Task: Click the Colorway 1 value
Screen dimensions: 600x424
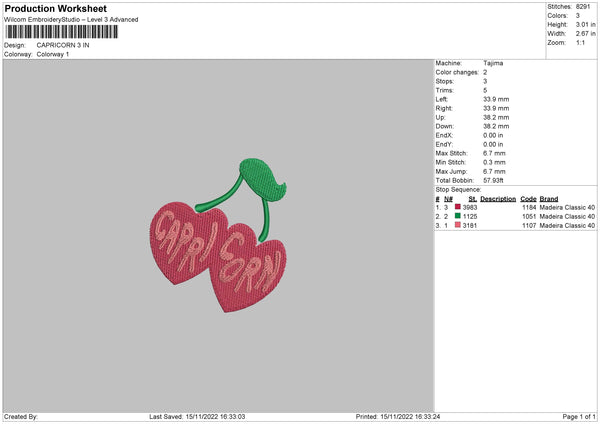Action: (53, 54)
